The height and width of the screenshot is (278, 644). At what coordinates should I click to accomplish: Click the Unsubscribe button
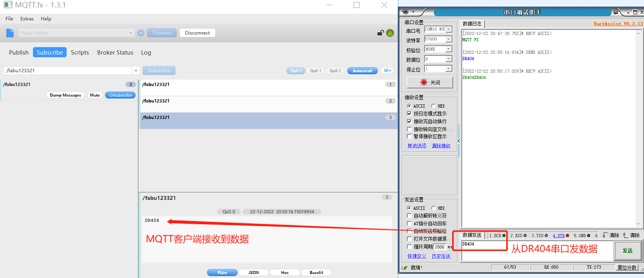click(120, 95)
